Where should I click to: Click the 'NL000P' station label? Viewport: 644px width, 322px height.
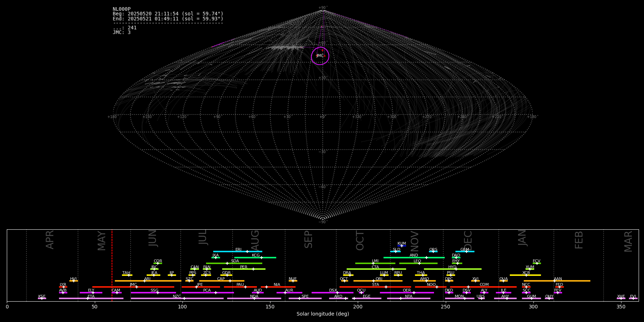tap(122, 9)
